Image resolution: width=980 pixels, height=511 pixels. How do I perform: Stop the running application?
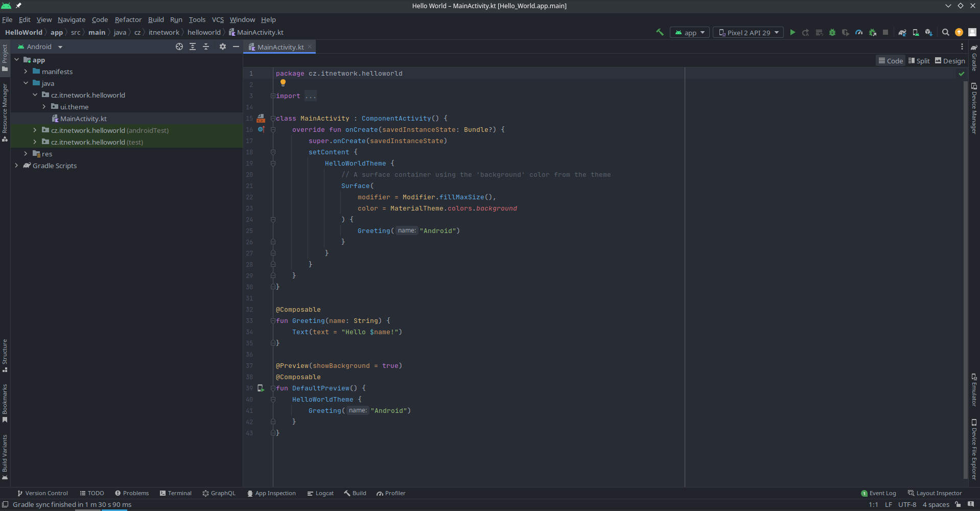point(886,32)
